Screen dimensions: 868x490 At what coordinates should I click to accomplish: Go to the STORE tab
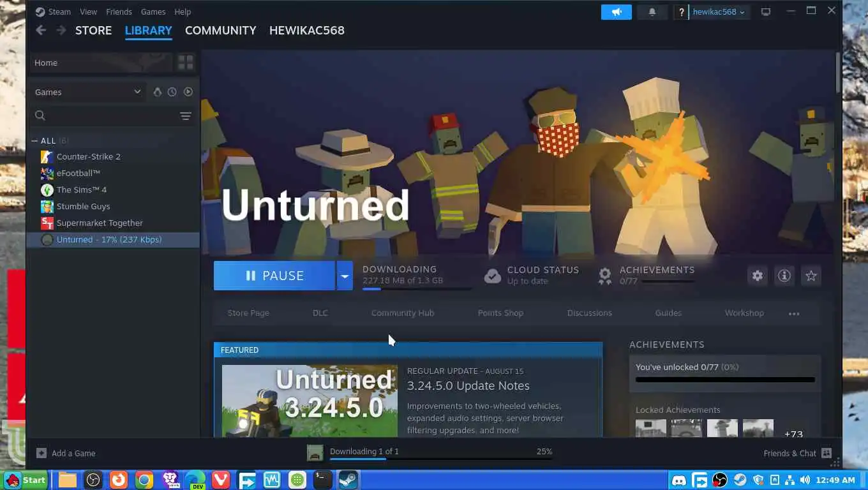(x=93, y=30)
